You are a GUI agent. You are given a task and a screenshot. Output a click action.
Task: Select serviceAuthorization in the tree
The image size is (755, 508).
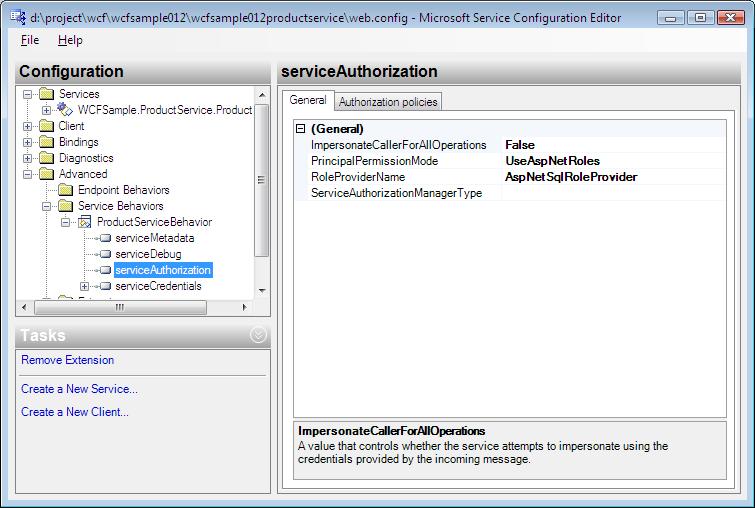(x=163, y=270)
